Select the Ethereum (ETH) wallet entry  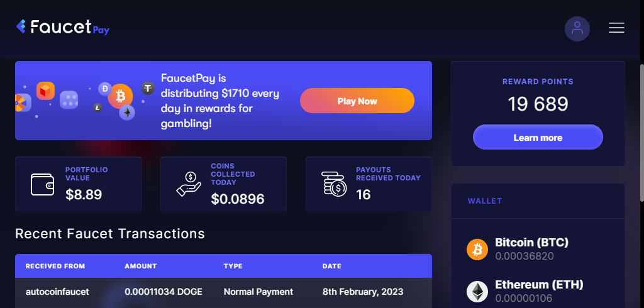coord(538,291)
